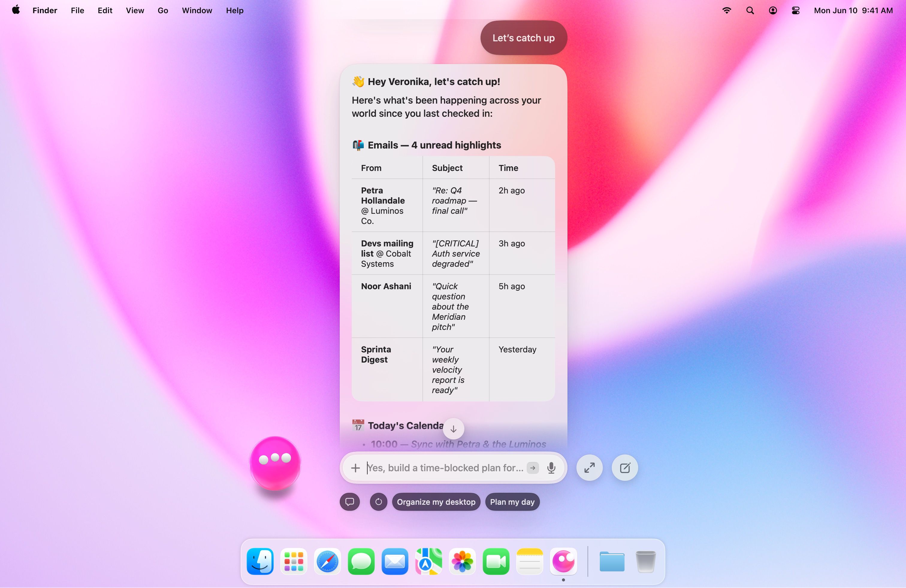Open the Downloads folder in the dock
906x588 pixels.
point(612,561)
